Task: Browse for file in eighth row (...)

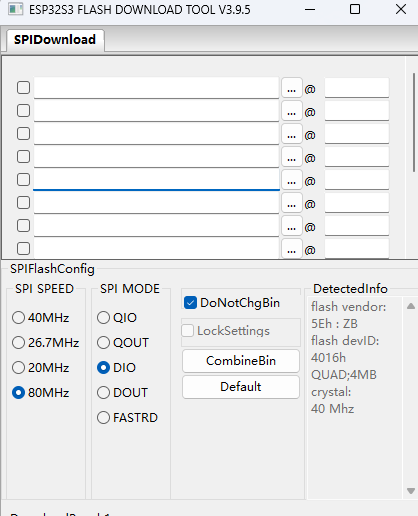Action: [292, 249]
